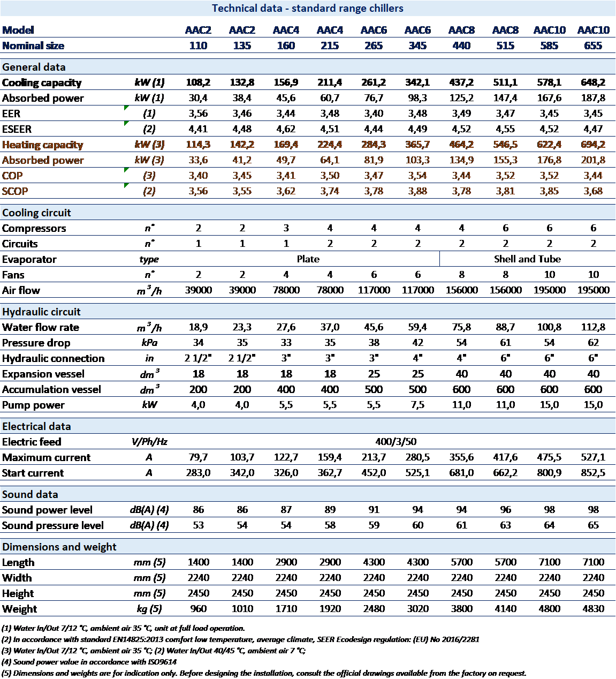The image size is (616, 679).
Task: Click the green triangle indicator in the COP row
Action: (126, 170)
